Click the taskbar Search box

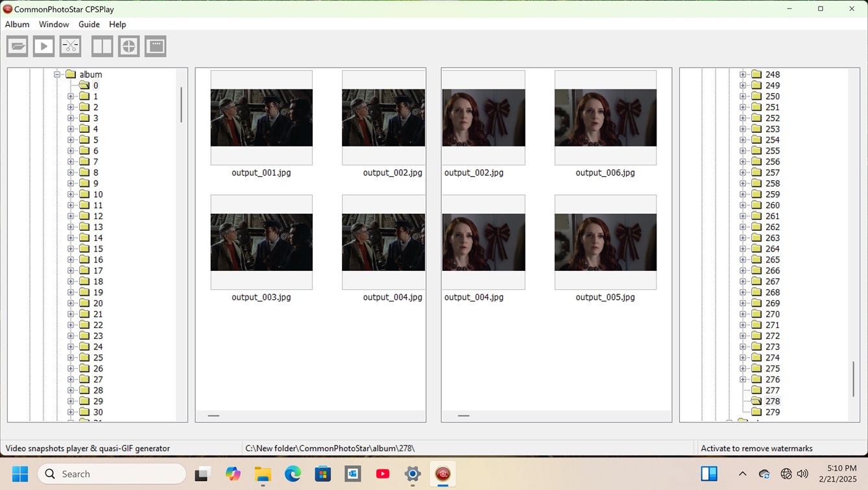(x=112, y=474)
